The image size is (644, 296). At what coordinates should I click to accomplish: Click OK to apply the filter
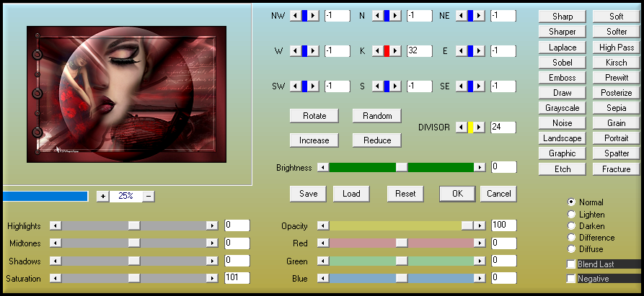(457, 194)
